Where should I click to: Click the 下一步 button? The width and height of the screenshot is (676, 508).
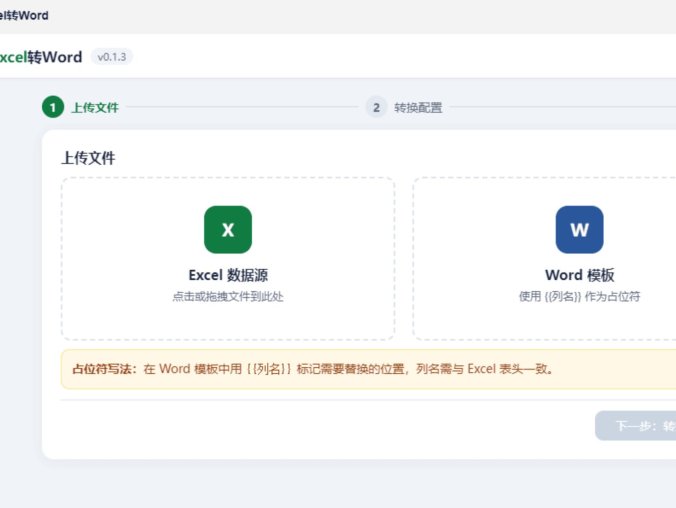[x=635, y=426]
